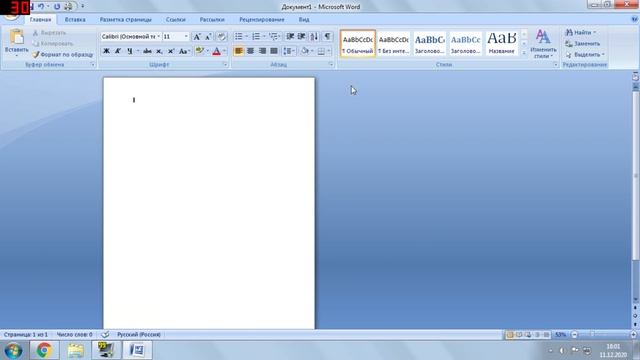Click Заменить to replace text

582,43
